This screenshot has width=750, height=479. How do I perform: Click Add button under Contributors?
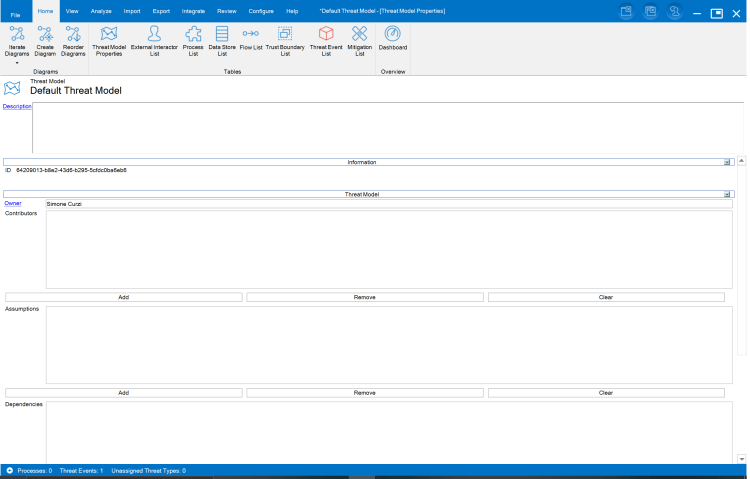coord(124,297)
